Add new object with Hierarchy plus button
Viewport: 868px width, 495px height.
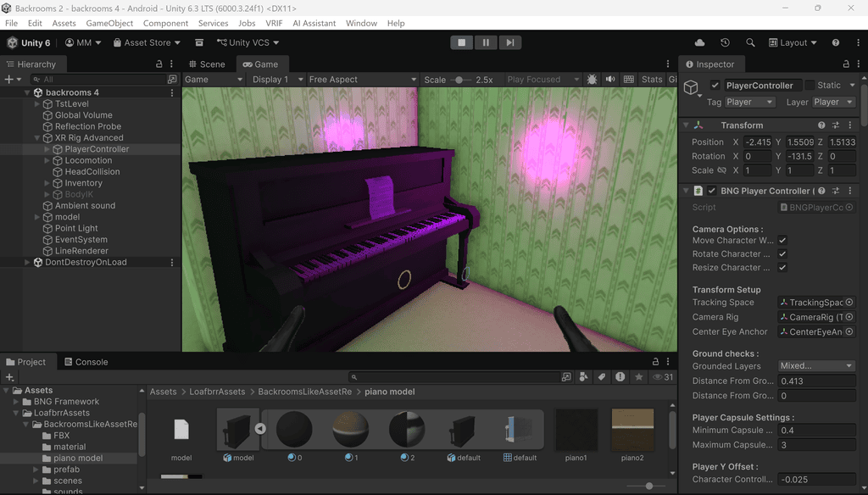tap(12, 79)
